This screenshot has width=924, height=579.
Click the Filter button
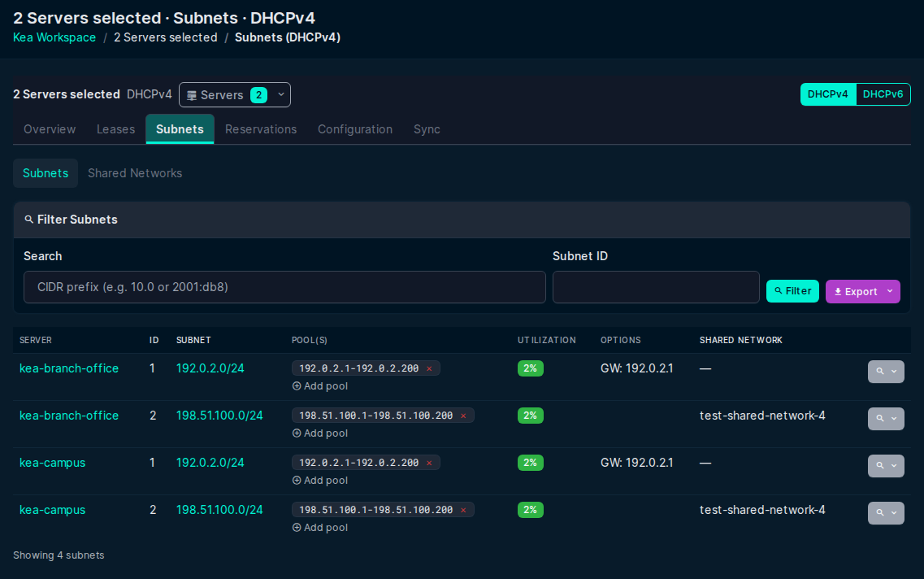792,291
